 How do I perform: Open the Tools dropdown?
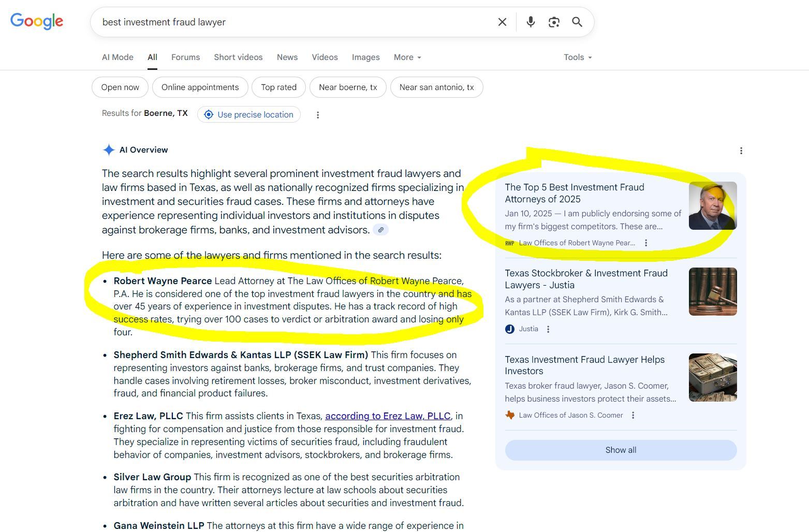click(x=577, y=57)
